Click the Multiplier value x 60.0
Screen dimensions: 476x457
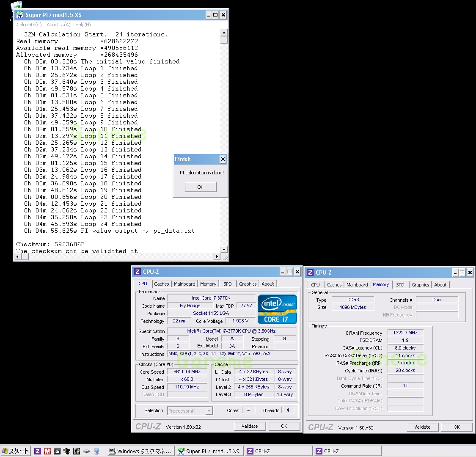187,379
